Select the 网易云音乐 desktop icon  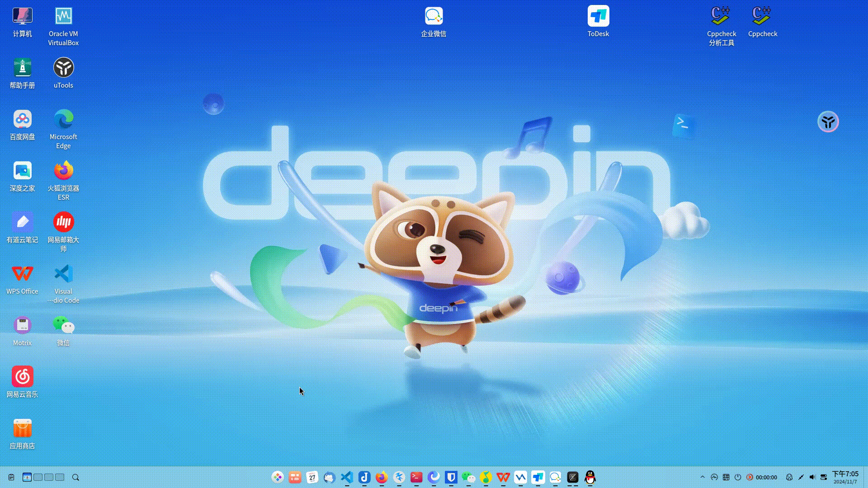[22, 382]
